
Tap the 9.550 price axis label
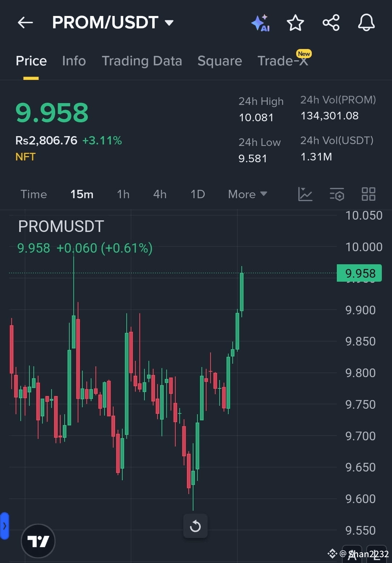click(360, 531)
